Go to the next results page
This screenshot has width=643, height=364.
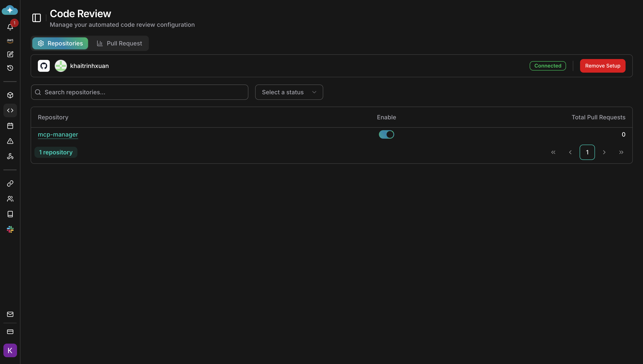coord(604,152)
